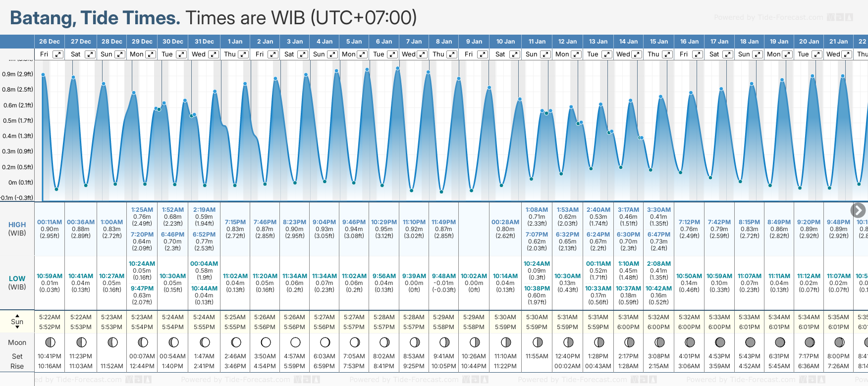Click the 8 Jan lowest tide point on the chart

point(441,192)
